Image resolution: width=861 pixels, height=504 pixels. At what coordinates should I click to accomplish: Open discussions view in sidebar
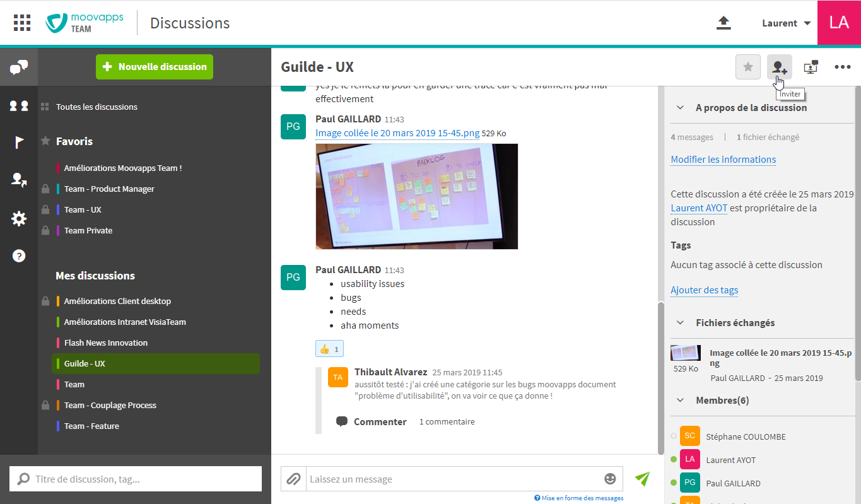pyautogui.click(x=19, y=67)
